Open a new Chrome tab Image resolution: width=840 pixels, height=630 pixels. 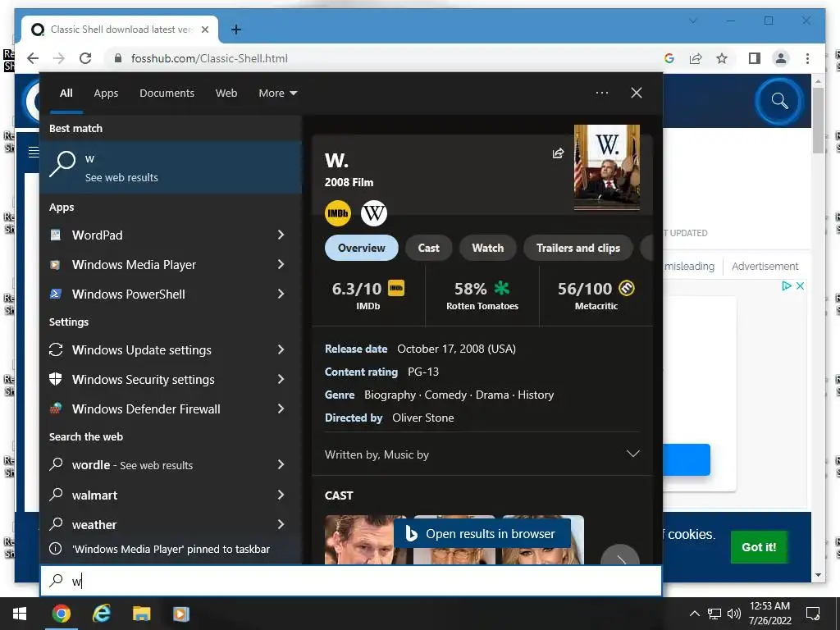(x=235, y=30)
